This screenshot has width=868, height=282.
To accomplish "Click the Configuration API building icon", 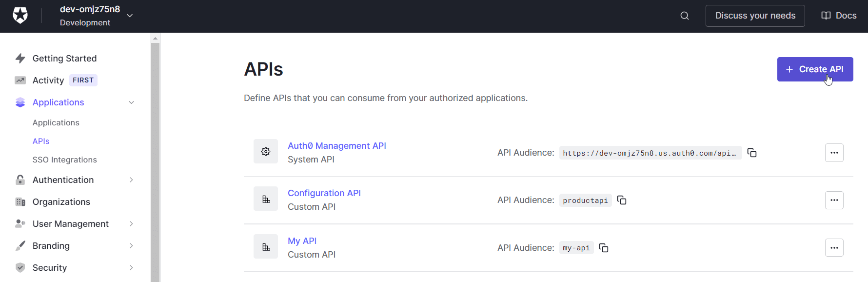I will pos(266,199).
